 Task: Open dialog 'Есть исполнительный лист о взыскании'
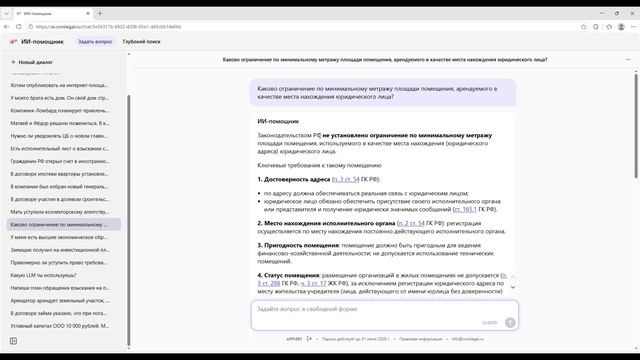click(x=59, y=149)
